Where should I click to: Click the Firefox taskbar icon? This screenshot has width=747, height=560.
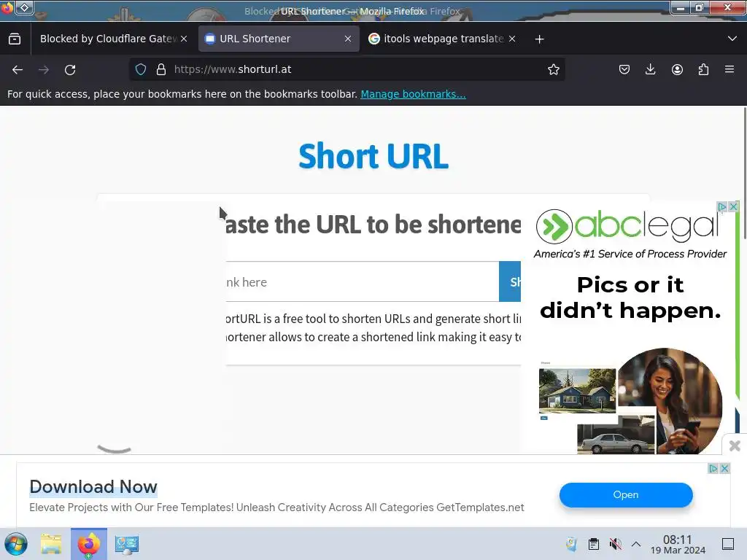[x=88, y=544]
